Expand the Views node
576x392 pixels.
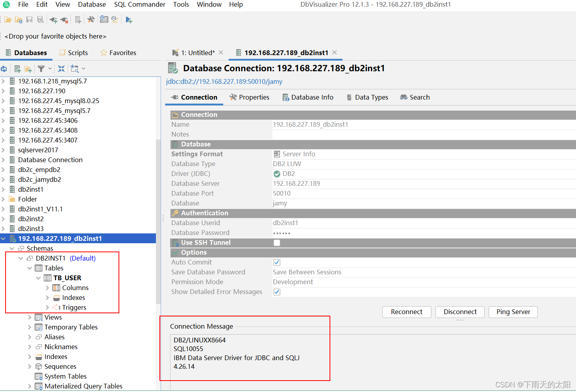coord(30,317)
